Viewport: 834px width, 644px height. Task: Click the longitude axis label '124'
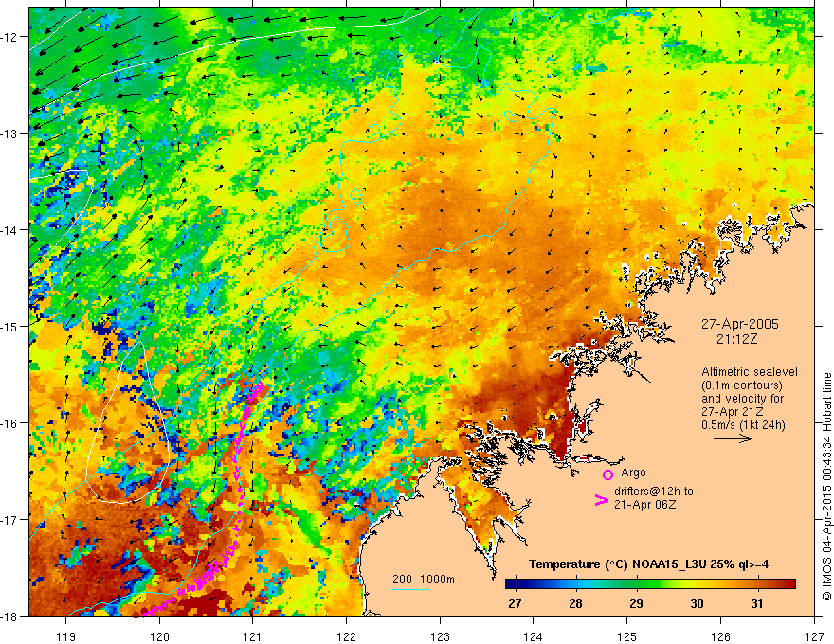534,636
